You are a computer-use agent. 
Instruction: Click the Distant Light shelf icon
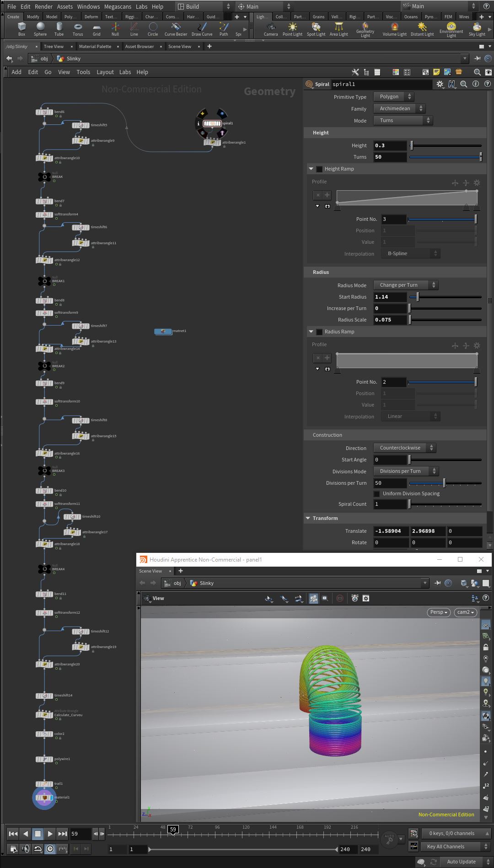[x=422, y=29]
